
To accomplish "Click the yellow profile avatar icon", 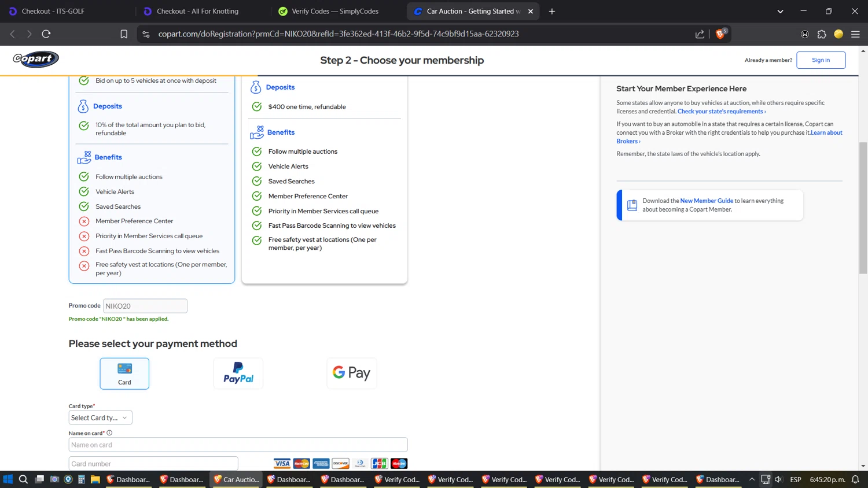I will pyautogui.click(x=838, y=34).
